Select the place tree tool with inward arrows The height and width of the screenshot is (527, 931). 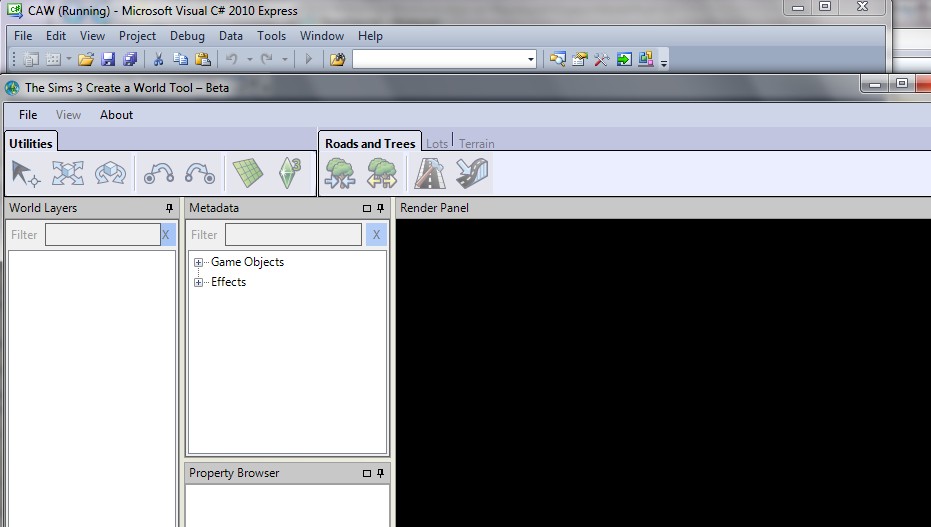pyautogui.click(x=340, y=174)
